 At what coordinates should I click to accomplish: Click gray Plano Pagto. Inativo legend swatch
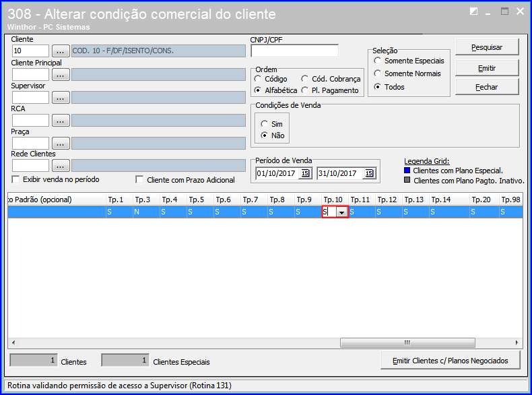(x=407, y=180)
